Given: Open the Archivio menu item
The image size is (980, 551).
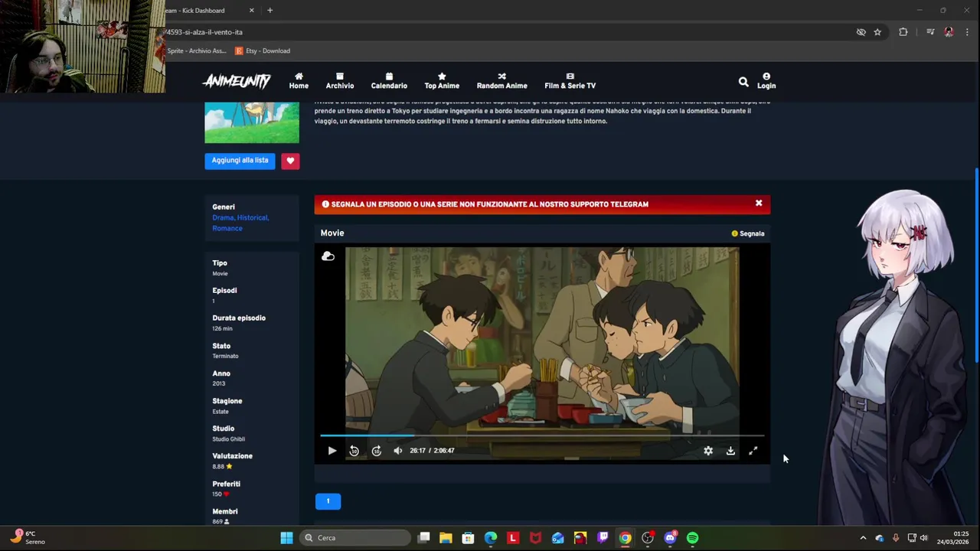Looking at the screenshot, I should click(340, 81).
